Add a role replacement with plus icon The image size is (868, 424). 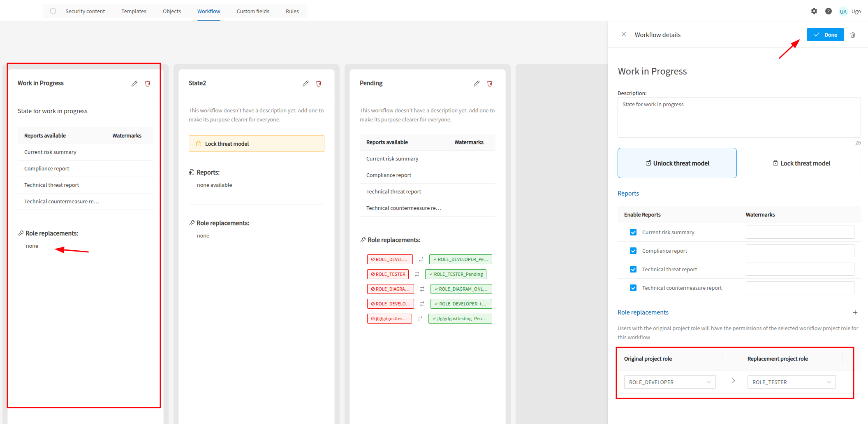click(x=855, y=312)
